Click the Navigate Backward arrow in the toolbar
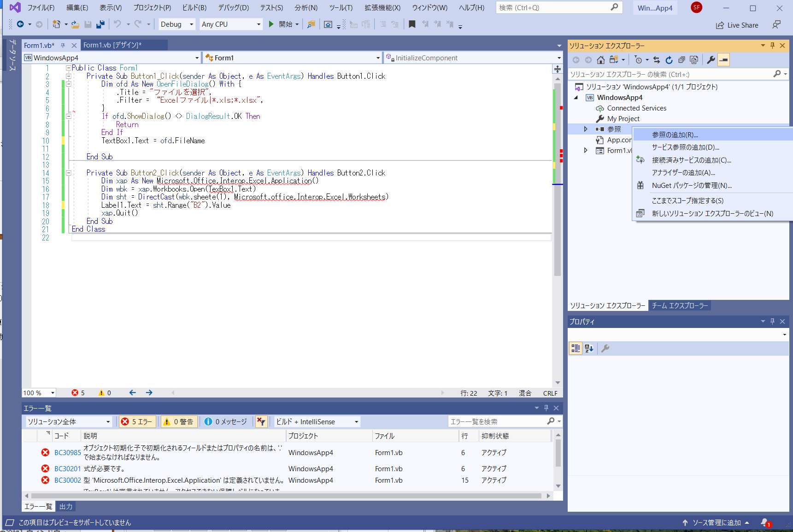This screenshot has height=532, width=793. [x=20, y=24]
